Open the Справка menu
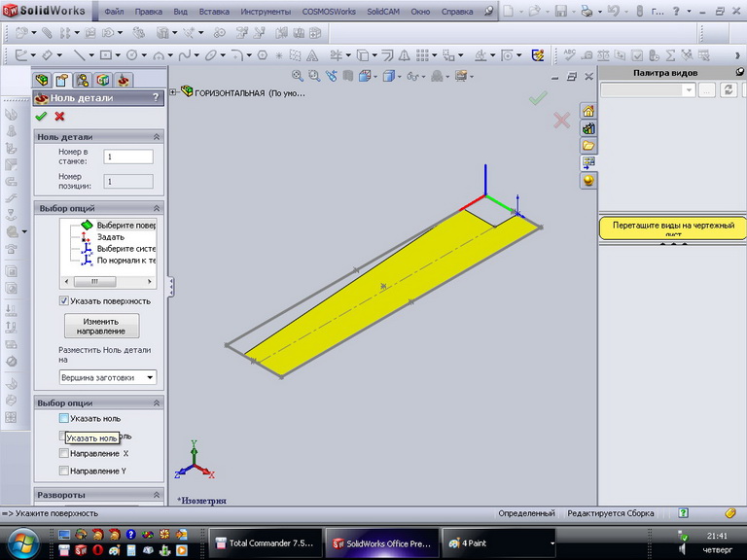This screenshot has width=747, height=560. [457, 12]
